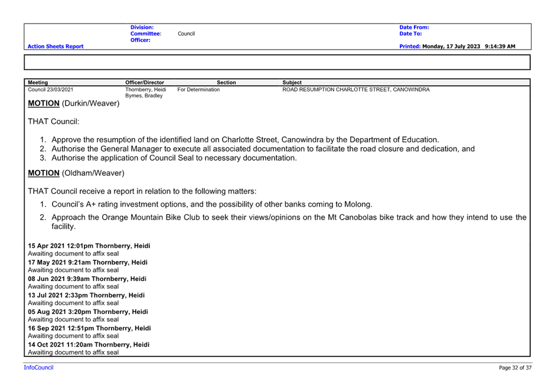The height and width of the screenshot is (392, 555).
Task: Click the printed date 'Monday, 17 July 2023'
Action: click(x=451, y=47)
